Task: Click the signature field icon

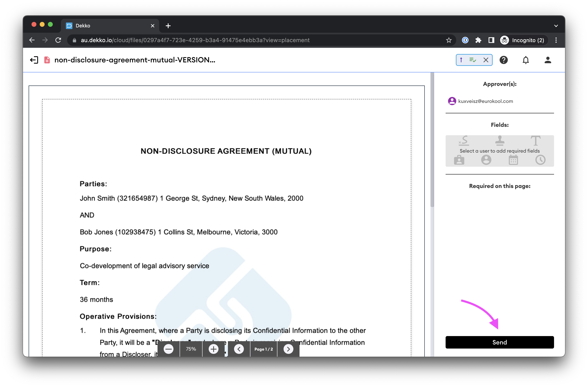Action: pyautogui.click(x=464, y=141)
